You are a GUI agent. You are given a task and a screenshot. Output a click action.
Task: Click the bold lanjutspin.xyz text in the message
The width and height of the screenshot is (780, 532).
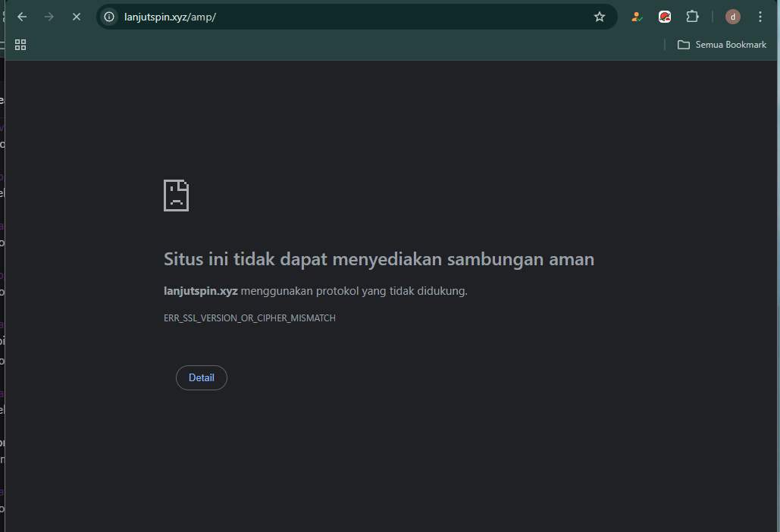click(200, 291)
